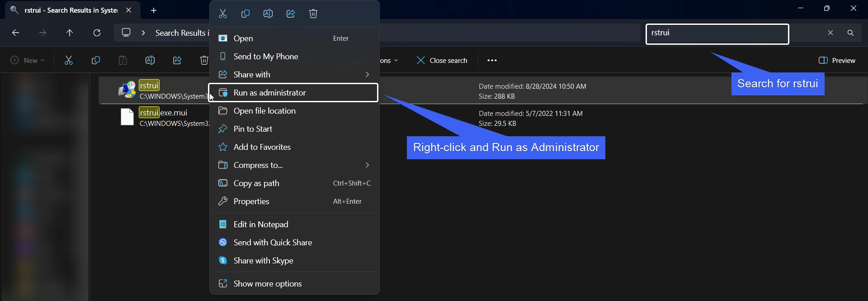
Task: Select Send with Quick Share
Action: pos(294,243)
